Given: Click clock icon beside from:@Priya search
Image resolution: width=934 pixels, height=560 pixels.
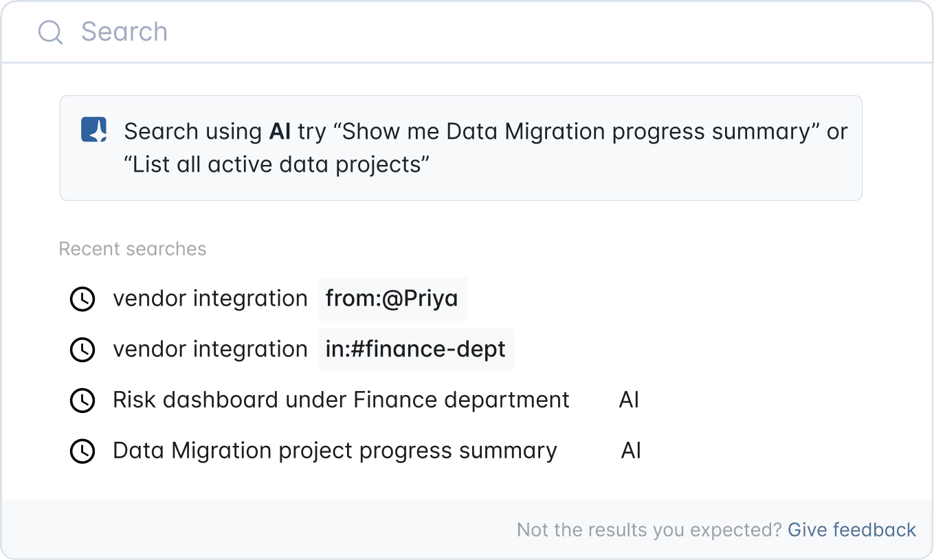Looking at the screenshot, I should (x=82, y=300).
